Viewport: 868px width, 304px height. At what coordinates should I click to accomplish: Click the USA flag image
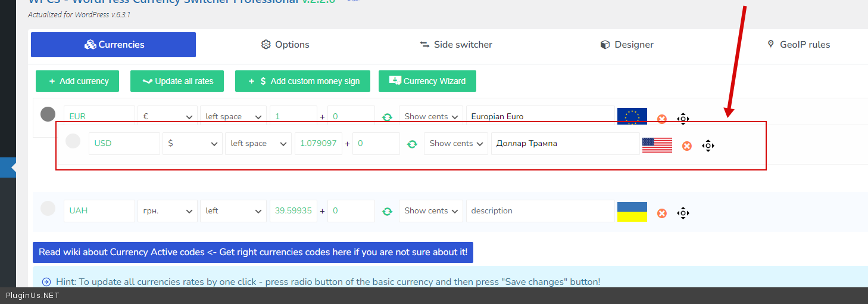[657, 145]
